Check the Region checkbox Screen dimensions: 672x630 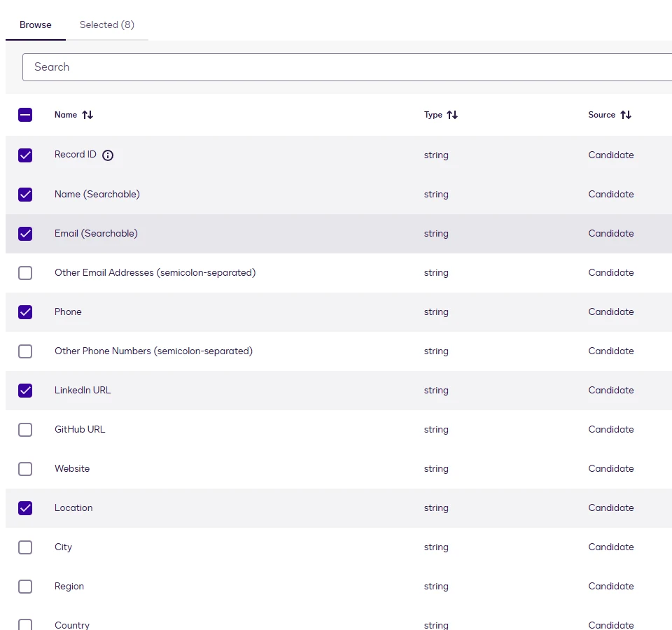[x=25, y=587]
